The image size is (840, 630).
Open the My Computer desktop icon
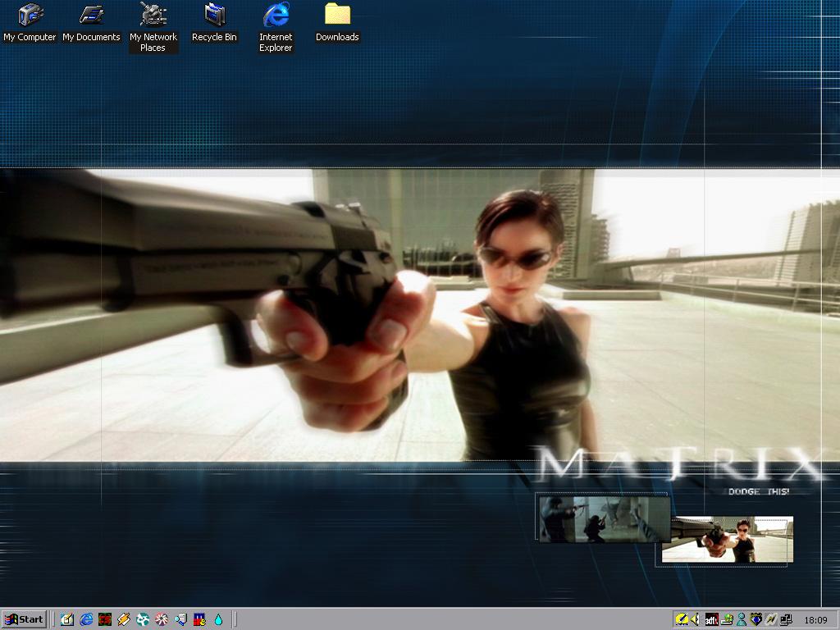click(30, 15)
